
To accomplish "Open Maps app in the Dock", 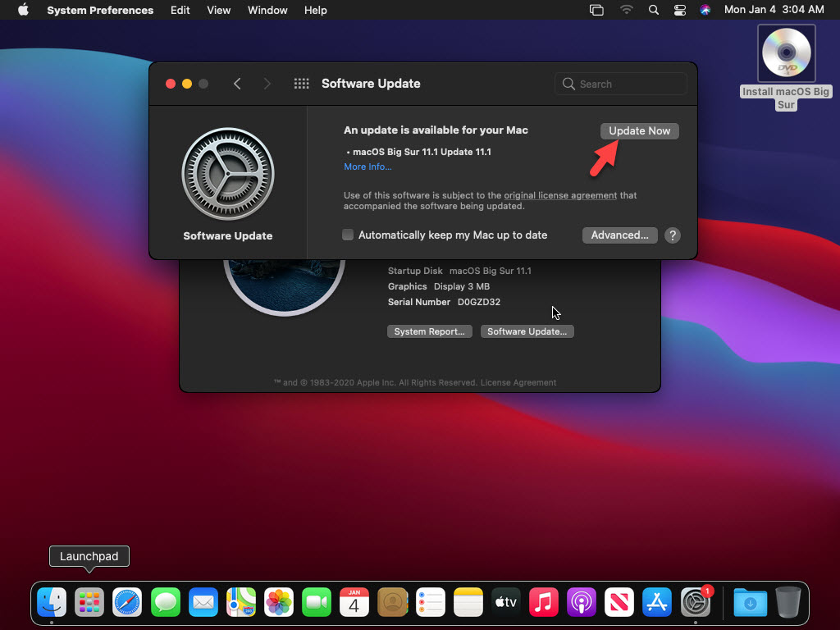I will click(x=241, y=602).
